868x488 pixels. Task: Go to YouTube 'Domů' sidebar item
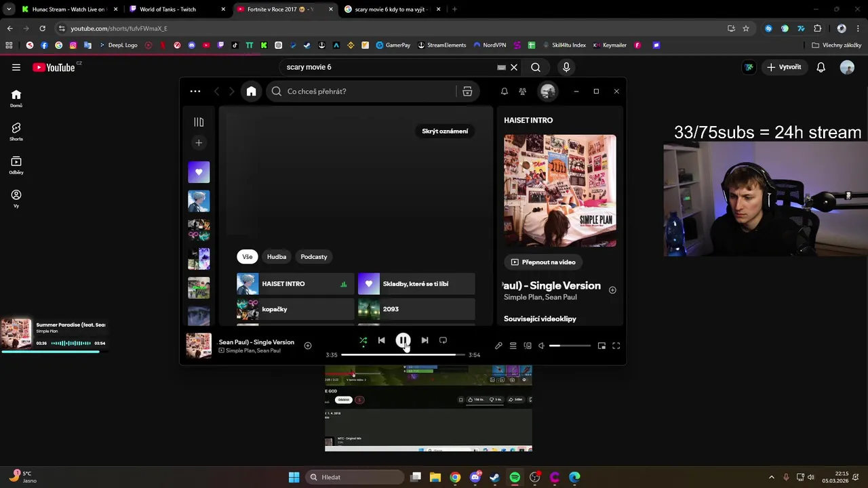click(x=16, y=98)
